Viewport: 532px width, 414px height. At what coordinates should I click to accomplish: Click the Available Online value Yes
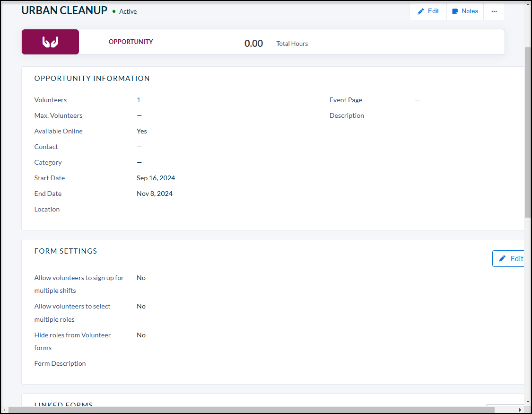(141, 132)
